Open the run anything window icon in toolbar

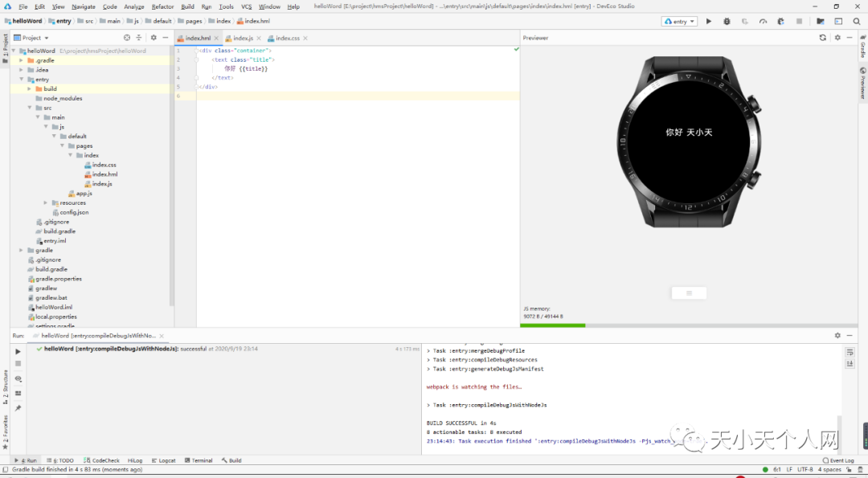point(838,21)
